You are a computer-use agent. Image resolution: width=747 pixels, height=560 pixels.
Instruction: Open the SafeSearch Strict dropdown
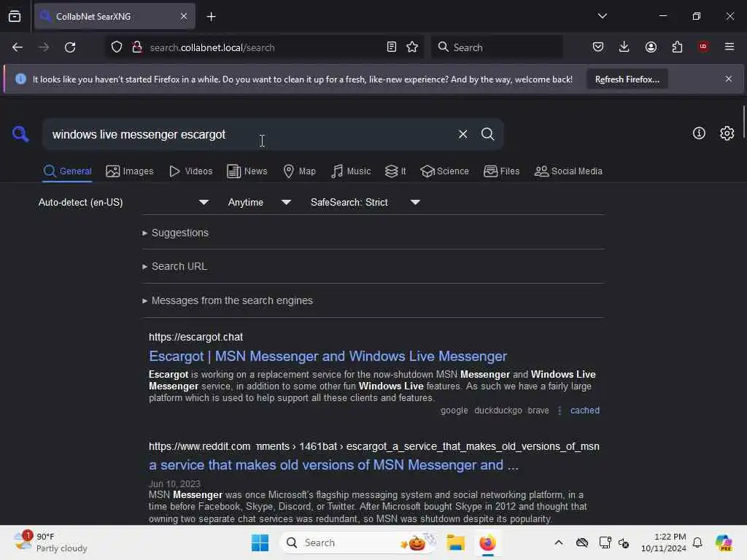point(365,203)
